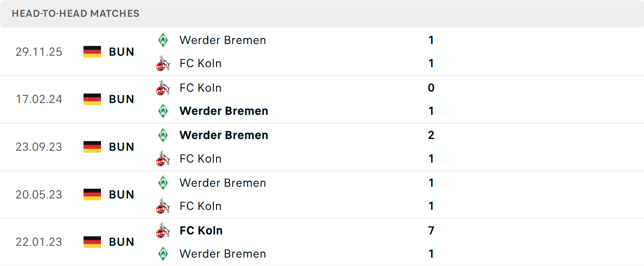Select the FC Koln goat logo in the 29.11.25 row
Image resolution: width=644 pixels, height=266 pixels.
click(x=163, y=64)
